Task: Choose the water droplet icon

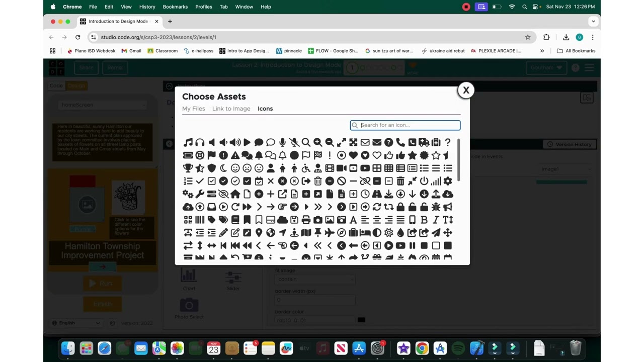Action: click(x=400, y=233)
